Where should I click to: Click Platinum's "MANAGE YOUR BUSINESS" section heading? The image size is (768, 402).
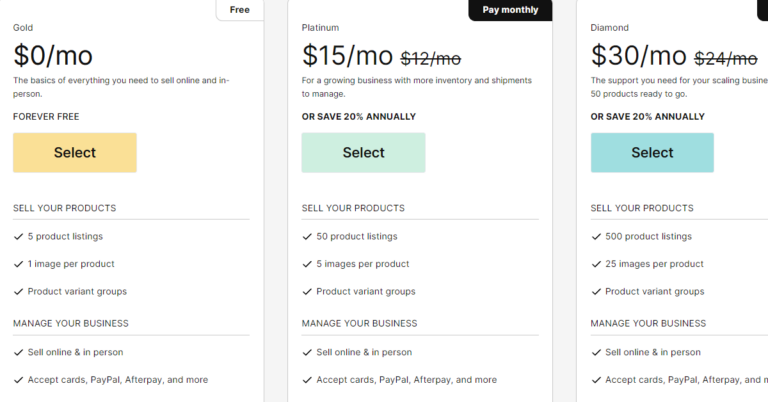[x=359, y=324]
